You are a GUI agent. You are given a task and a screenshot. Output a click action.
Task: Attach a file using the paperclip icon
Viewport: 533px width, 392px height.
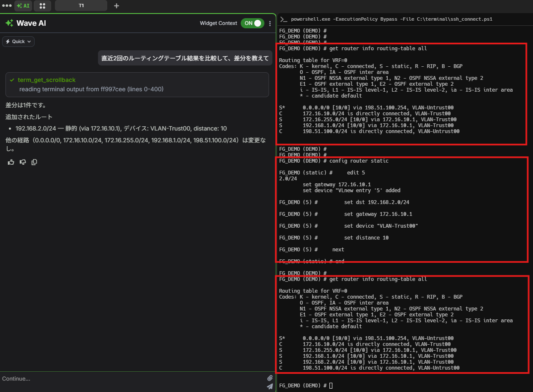(x=270, y=378)
